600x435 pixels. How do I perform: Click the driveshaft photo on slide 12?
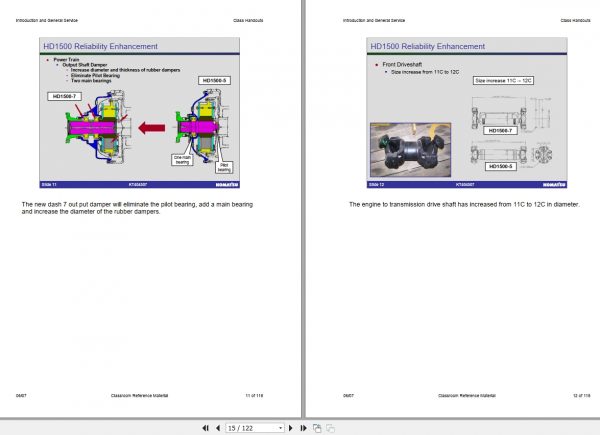click(x=411, y=150)
